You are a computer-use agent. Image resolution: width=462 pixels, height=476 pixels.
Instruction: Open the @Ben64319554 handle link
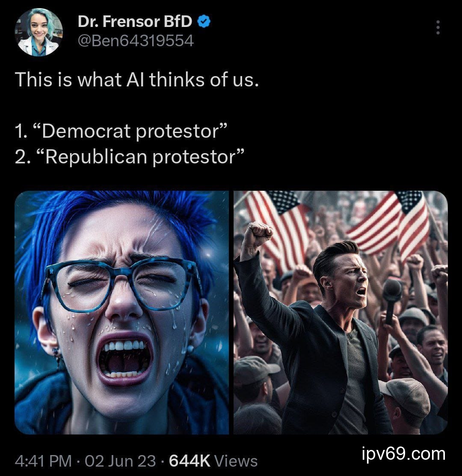coord(136,41)
